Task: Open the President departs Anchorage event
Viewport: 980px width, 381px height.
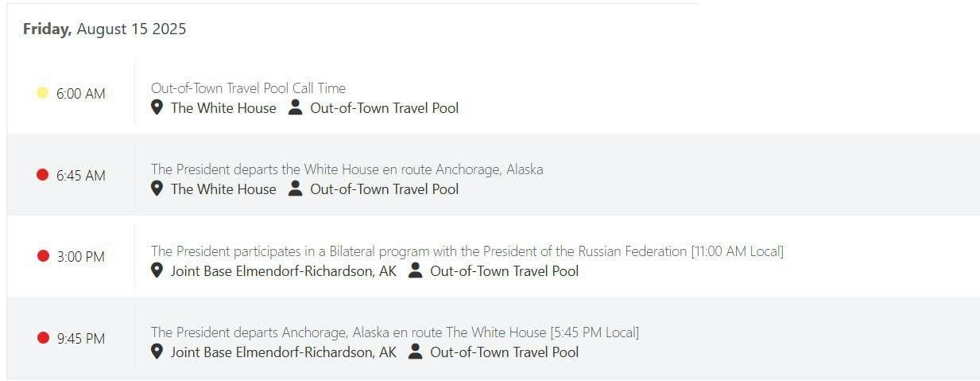Action: [x=394, y=332]
